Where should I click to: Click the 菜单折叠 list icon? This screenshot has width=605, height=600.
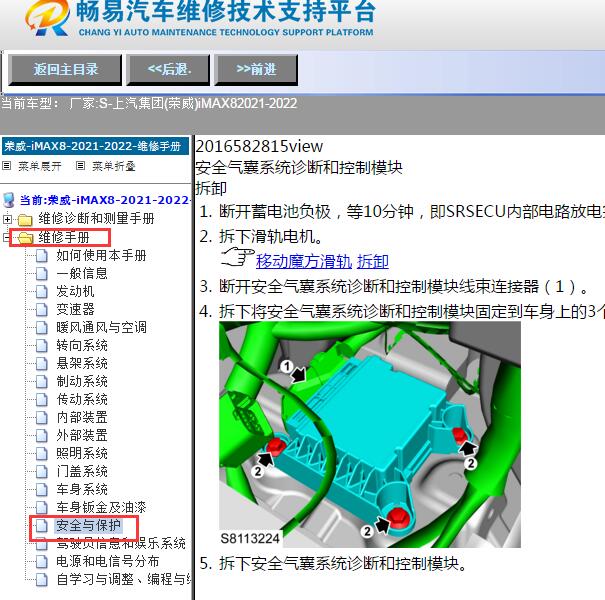(80, 166)
